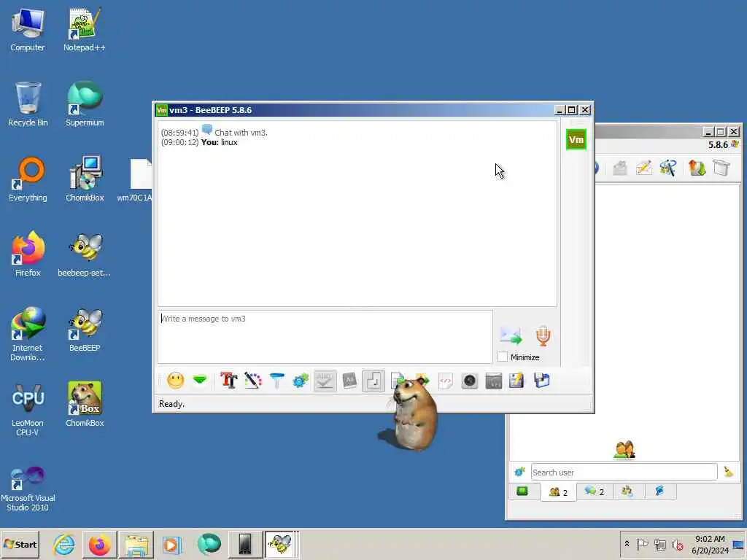Click the grey bucket icon in main toolbar
Screen dimensions: 747x560
point(721,168)
